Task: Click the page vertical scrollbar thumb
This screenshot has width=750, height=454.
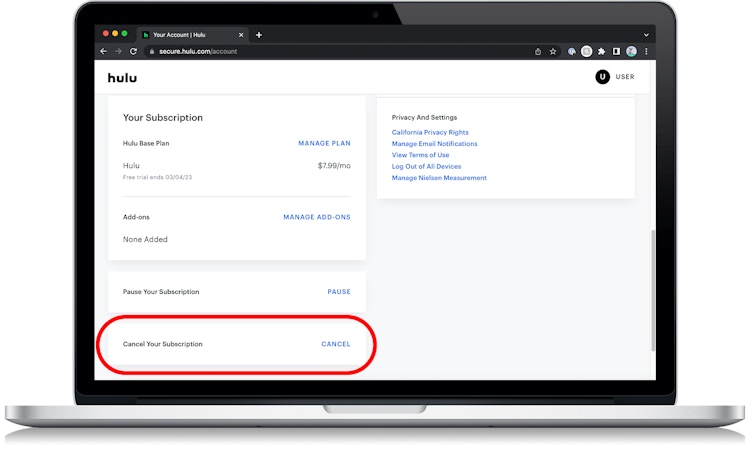Action: point(653,290)
